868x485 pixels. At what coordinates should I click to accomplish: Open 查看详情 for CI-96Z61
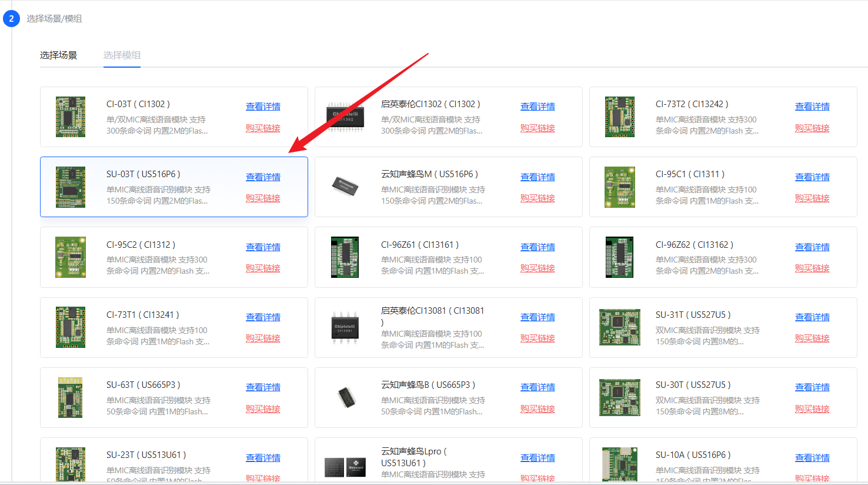tap(538, 247)
